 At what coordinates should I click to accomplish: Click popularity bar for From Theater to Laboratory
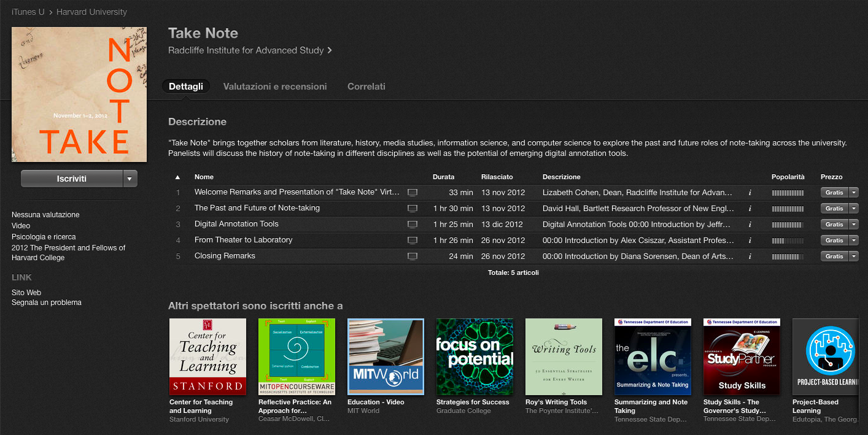click(x=788, y=241)
